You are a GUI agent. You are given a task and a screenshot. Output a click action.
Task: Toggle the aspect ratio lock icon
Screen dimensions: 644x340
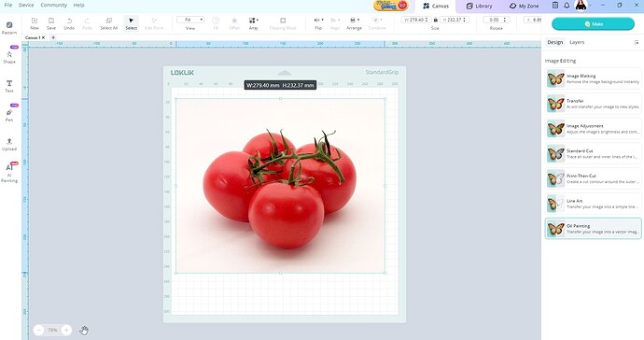click(x=435, y=20)
